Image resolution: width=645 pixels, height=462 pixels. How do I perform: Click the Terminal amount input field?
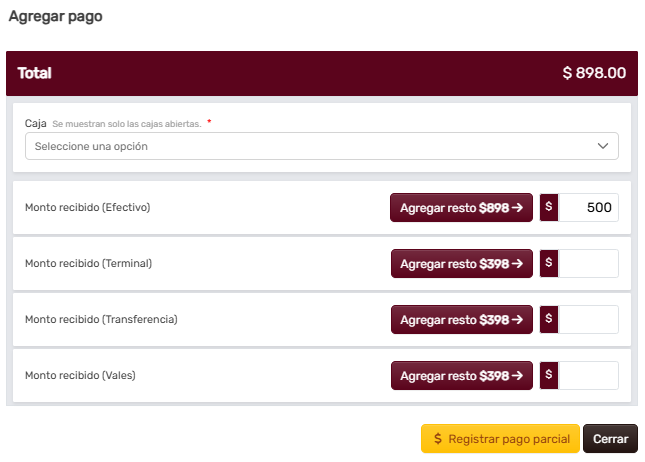[588, 264]
